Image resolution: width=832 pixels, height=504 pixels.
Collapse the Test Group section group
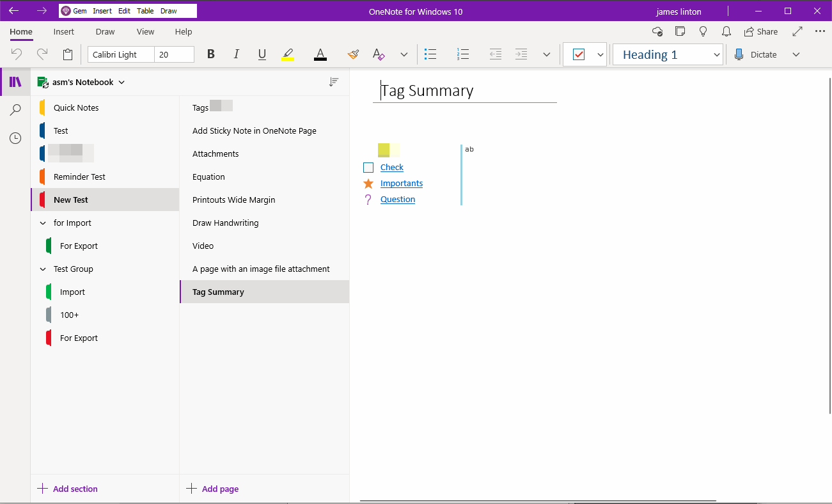[43, 269]
